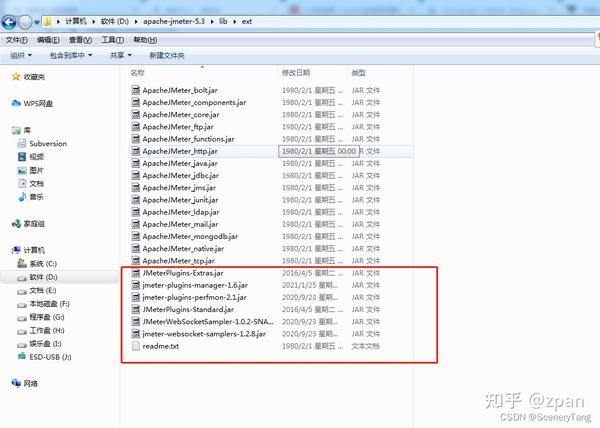Sort files by 修改日期 column header
The image size is (600, 428).
tap(296, 73)
